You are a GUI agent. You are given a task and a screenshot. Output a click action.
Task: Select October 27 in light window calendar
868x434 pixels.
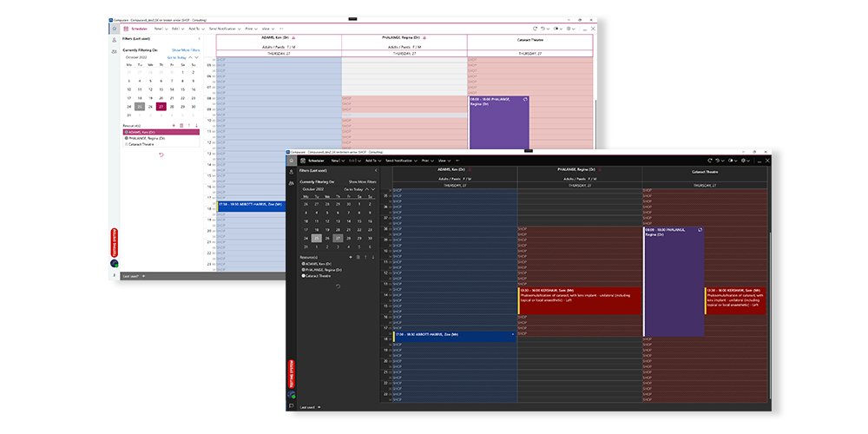pyautogui.click(x=161, y=106)
